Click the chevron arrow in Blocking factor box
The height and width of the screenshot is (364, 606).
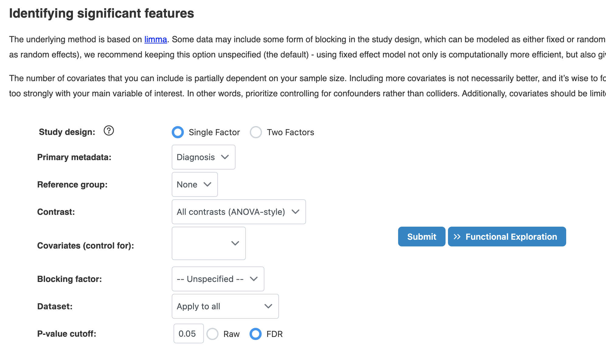[x=254, y=279]
